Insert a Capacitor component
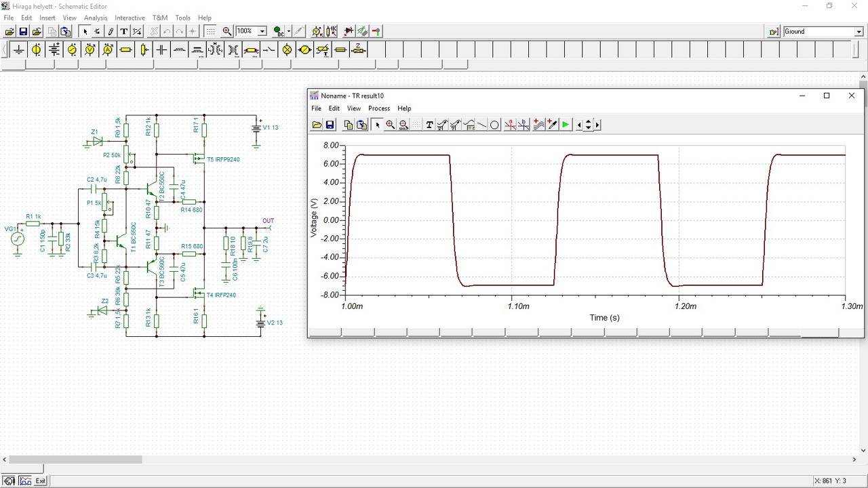This screenshot has height=488, width=868. (x=161, y=49)
